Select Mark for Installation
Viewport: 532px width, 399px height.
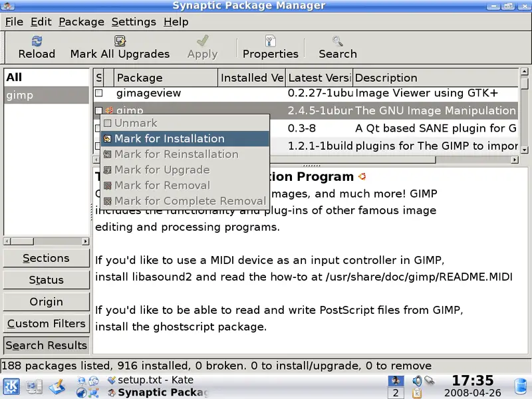point(185,138)
